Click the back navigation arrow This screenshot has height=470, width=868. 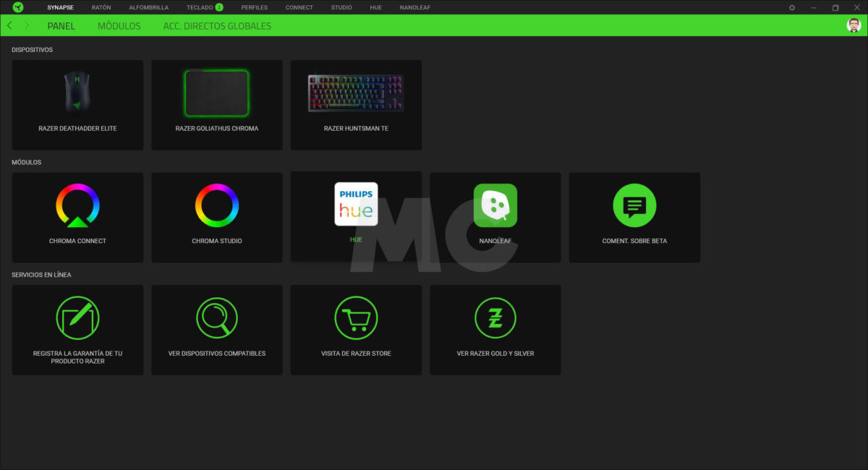tap(9, 25)
